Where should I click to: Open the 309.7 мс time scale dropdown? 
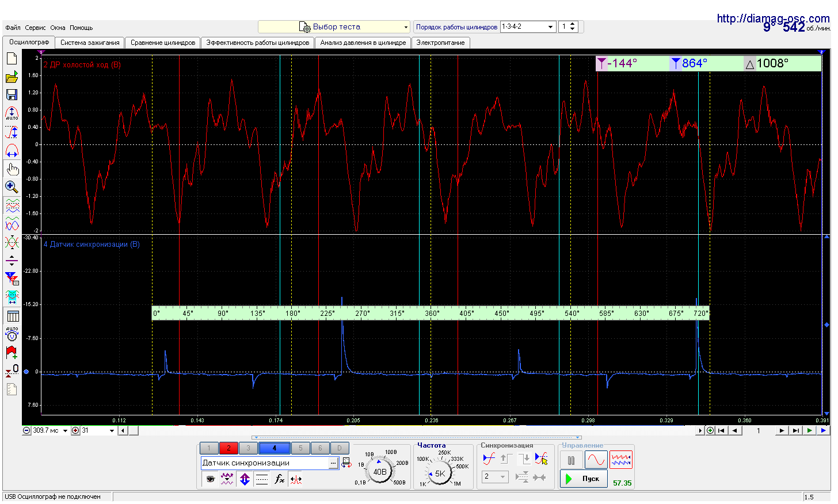65,430
